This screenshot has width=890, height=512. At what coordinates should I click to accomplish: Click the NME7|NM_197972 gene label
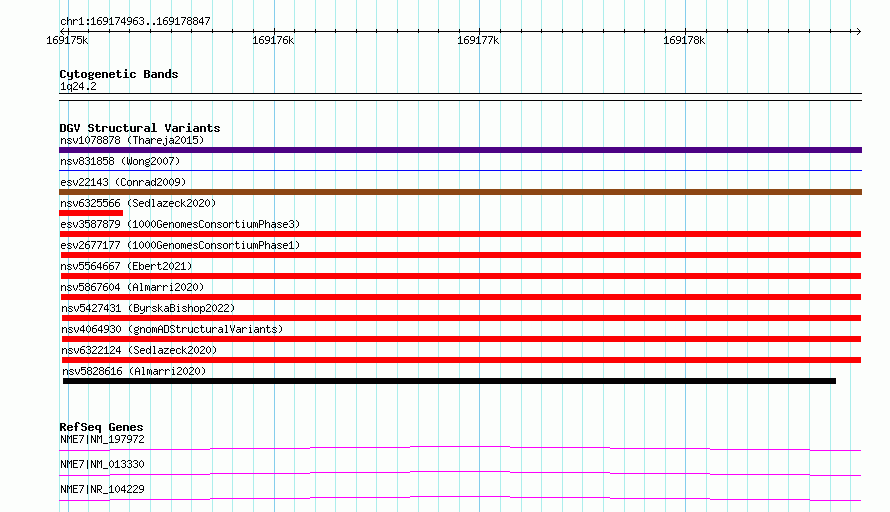[102, 439]
